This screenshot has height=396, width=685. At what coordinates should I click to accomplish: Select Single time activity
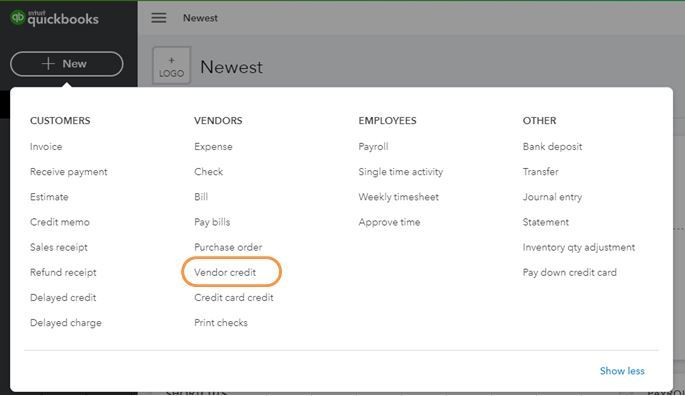coord(401,172)
